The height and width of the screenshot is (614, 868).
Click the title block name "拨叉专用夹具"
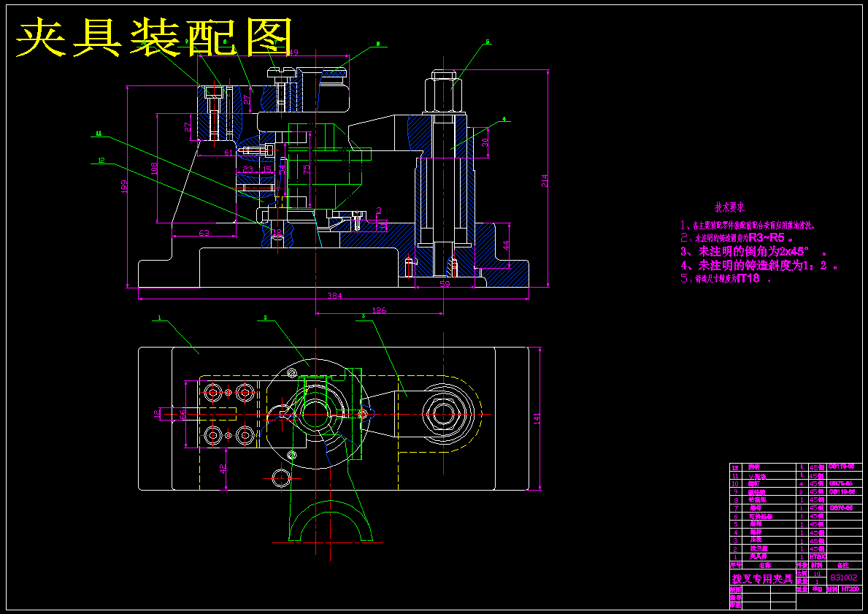coord(762,578)
